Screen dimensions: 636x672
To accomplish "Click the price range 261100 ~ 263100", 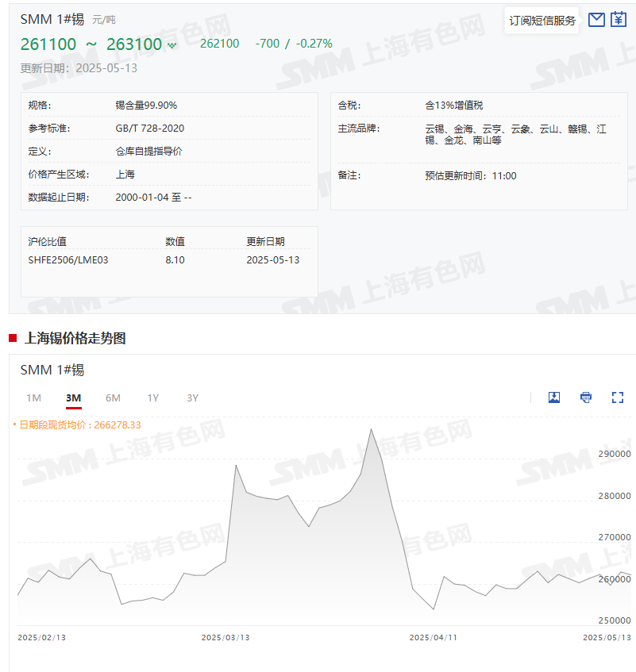I will 91,44.
